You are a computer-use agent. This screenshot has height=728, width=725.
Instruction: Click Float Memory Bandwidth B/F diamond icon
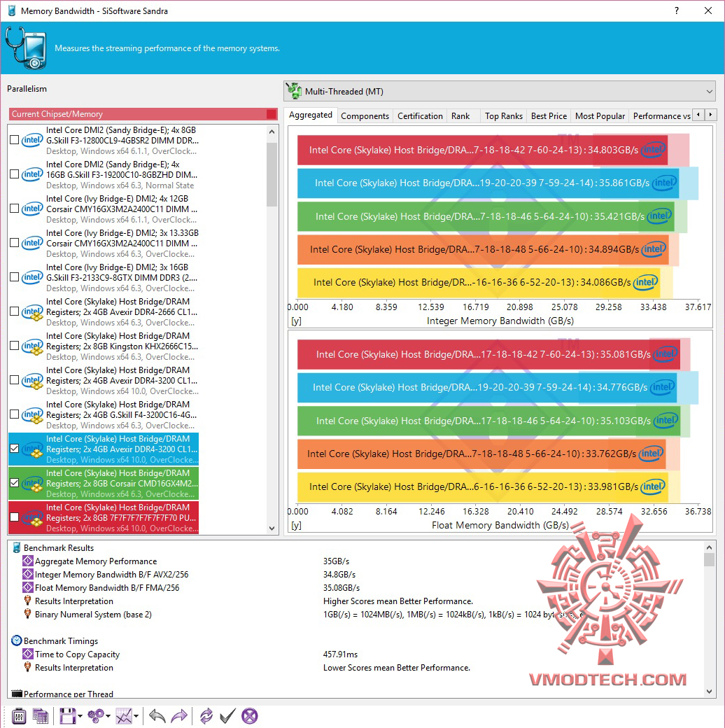(28, 588)
